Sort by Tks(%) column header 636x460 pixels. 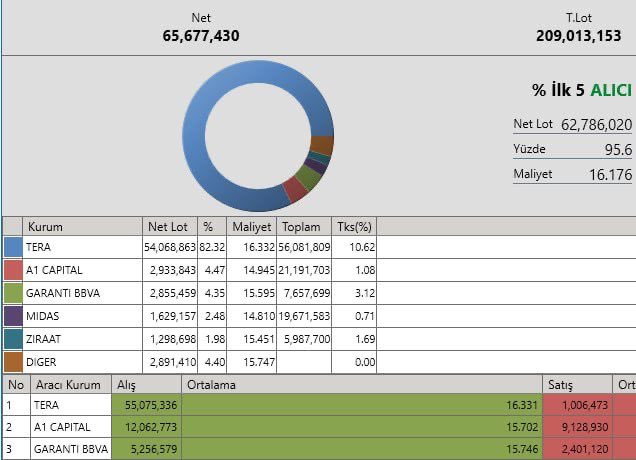click(354, 226)
